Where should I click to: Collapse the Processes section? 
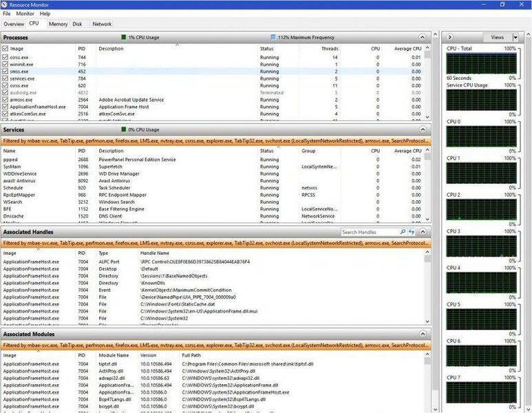[x=423, y=37]
